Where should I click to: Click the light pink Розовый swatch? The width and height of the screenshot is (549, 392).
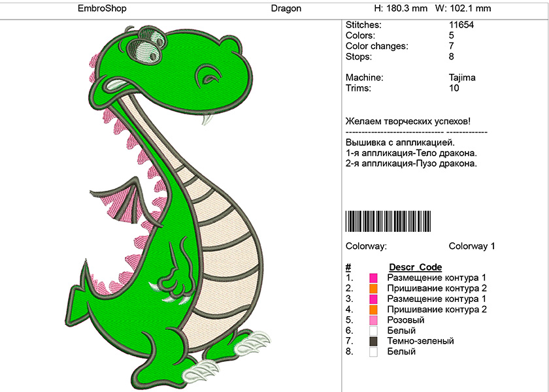[x=373, y=320]
